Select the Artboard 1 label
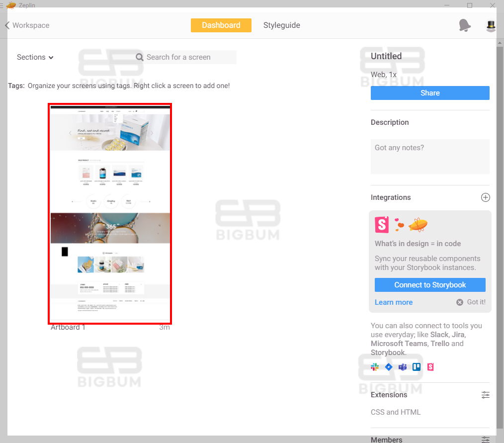504x443 pixels. pos(68,327)
